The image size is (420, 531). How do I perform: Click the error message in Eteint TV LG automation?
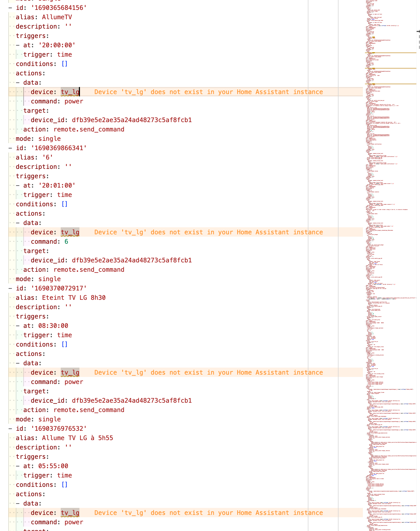coord(209,373)
